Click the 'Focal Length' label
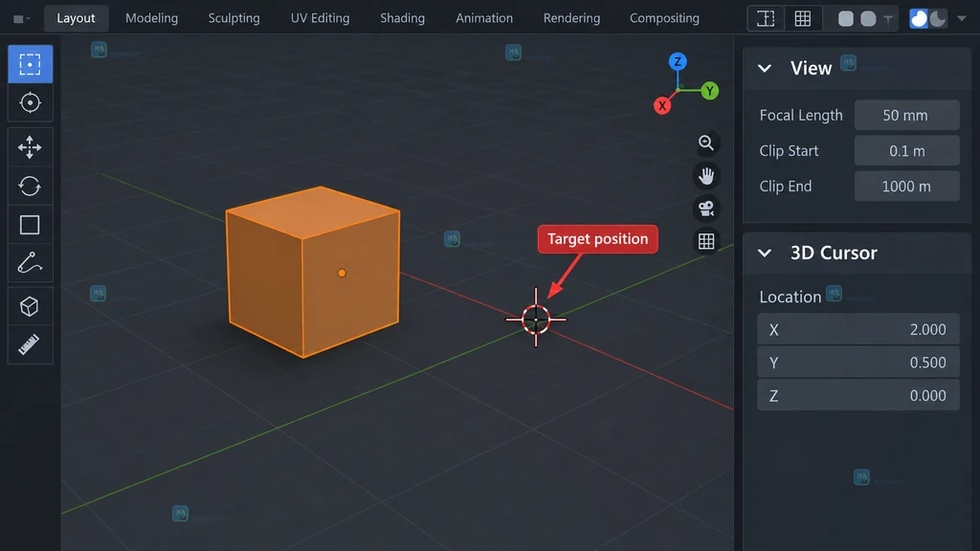This screenshot has width=980, height=551. coord(801,115)
